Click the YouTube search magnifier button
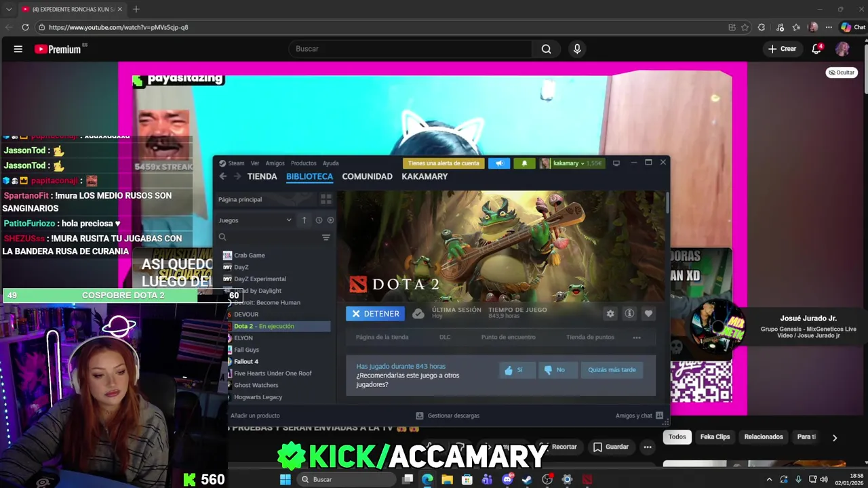The width and height of the screenshot is (868, 488). pos(546,49)
